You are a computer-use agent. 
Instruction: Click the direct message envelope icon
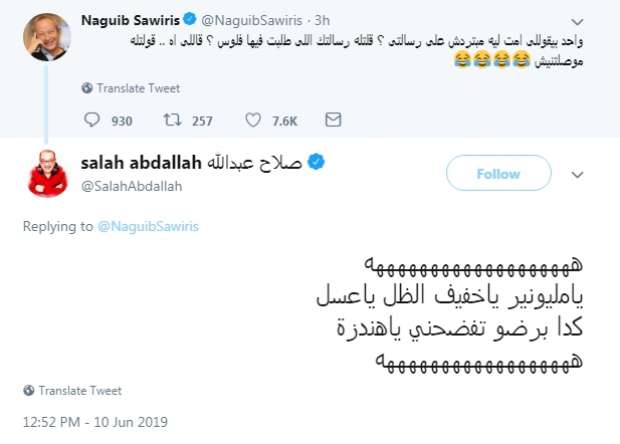333,121
